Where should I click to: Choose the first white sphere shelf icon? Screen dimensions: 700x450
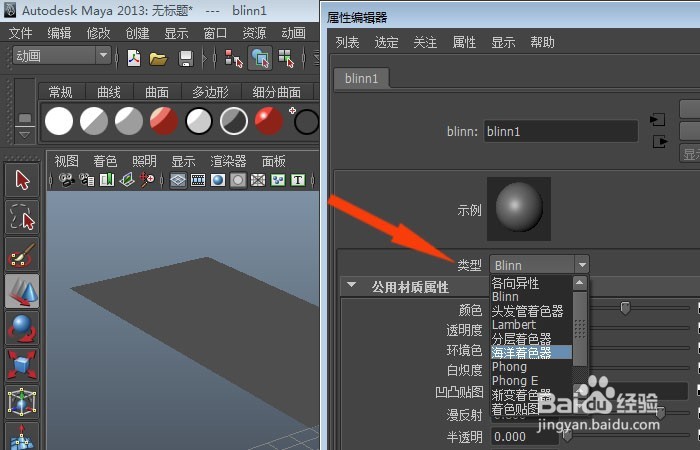pyautogui.click(x=59, y=121)
